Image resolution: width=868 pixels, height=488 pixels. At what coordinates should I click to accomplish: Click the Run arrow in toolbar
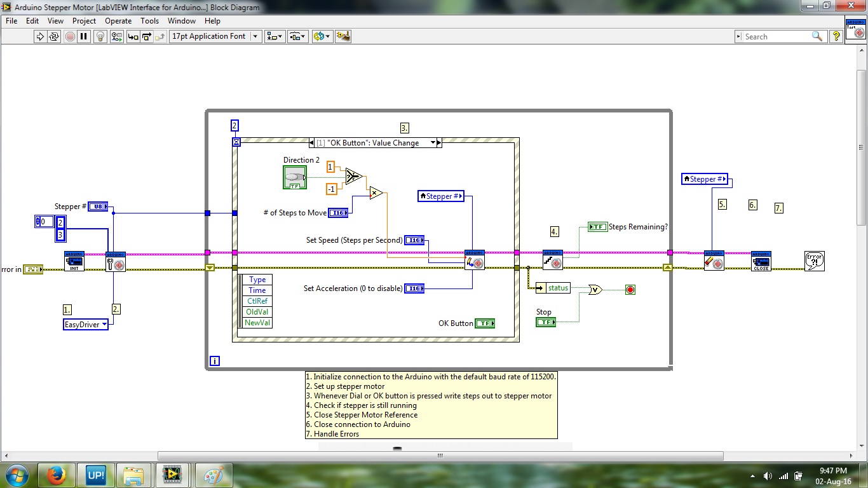(40, 37)
